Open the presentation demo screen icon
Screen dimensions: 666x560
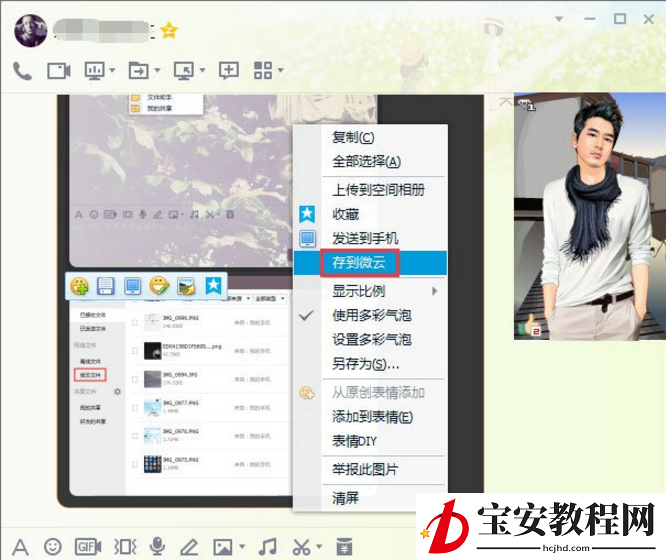(94, 71)
